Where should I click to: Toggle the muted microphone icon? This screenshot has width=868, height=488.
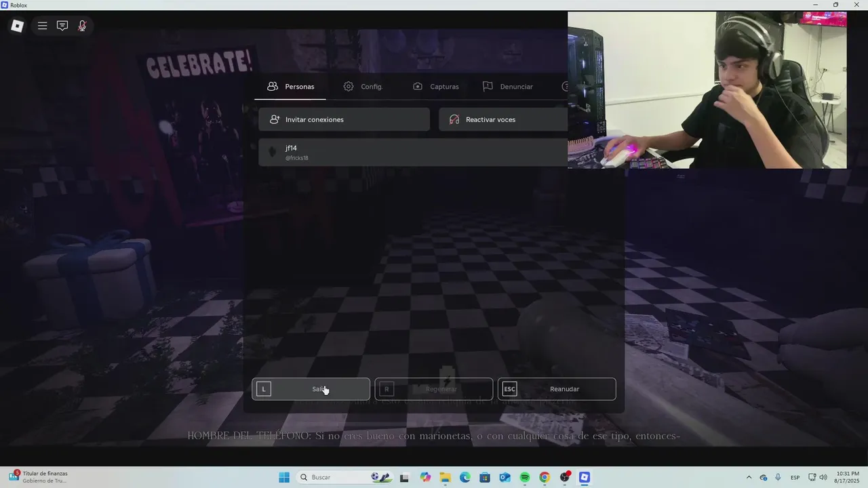(x=82, y=26)
